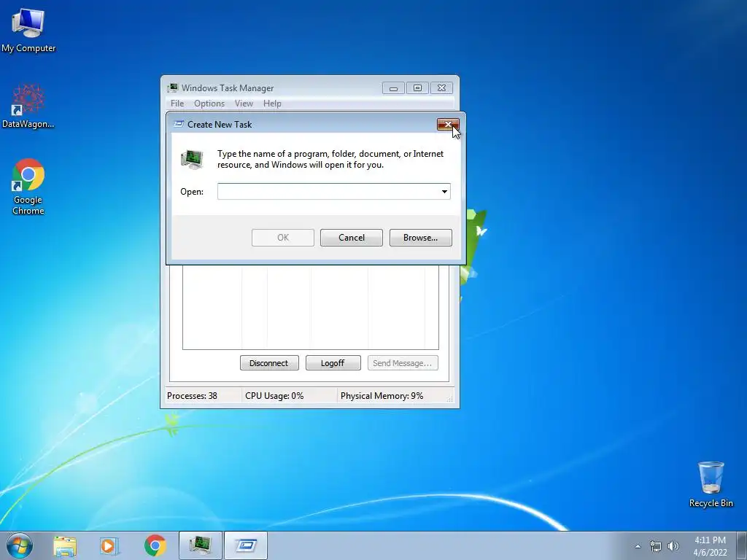The height and width of the screenshot is (560, 747).
Task: Click the Task Manager resize grip corner
Action: click(x=449, y=398)
